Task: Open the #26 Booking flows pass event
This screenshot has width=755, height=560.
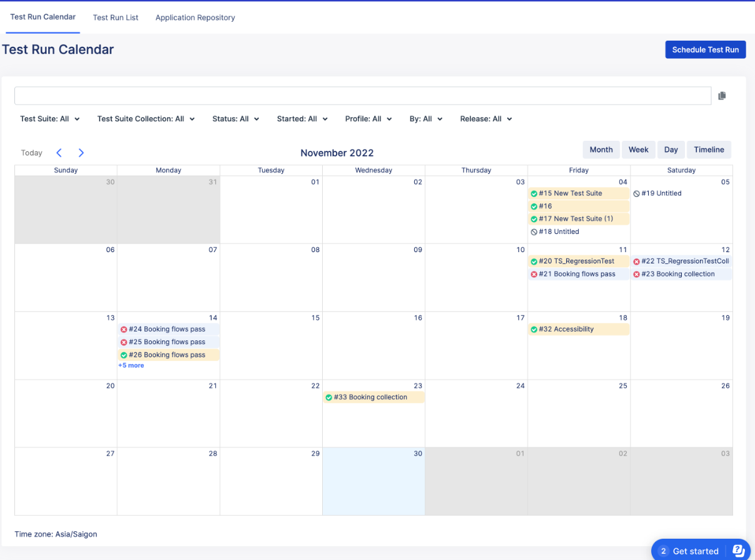Action: 168,355
